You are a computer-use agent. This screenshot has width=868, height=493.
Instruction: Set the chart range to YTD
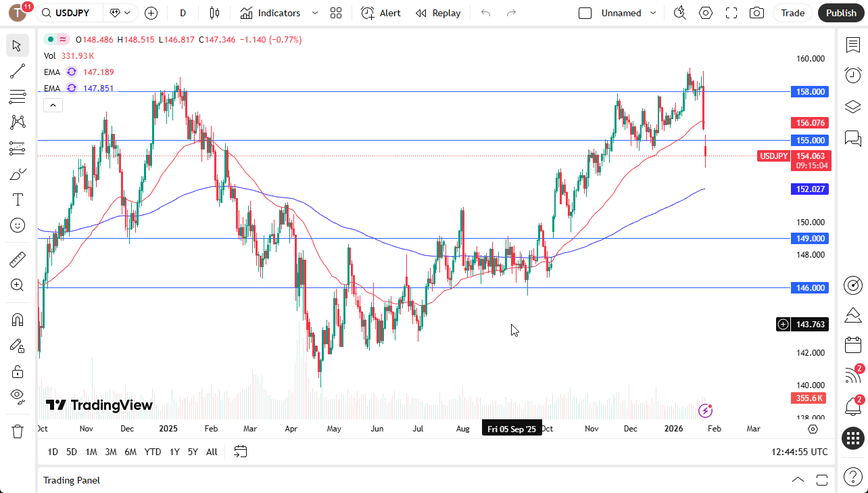(153, 452)
